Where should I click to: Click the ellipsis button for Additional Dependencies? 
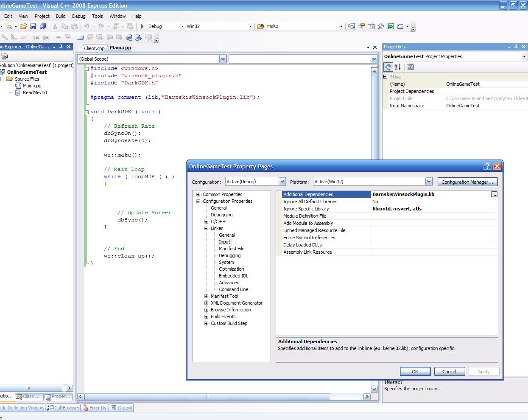(x=494, y=194)
